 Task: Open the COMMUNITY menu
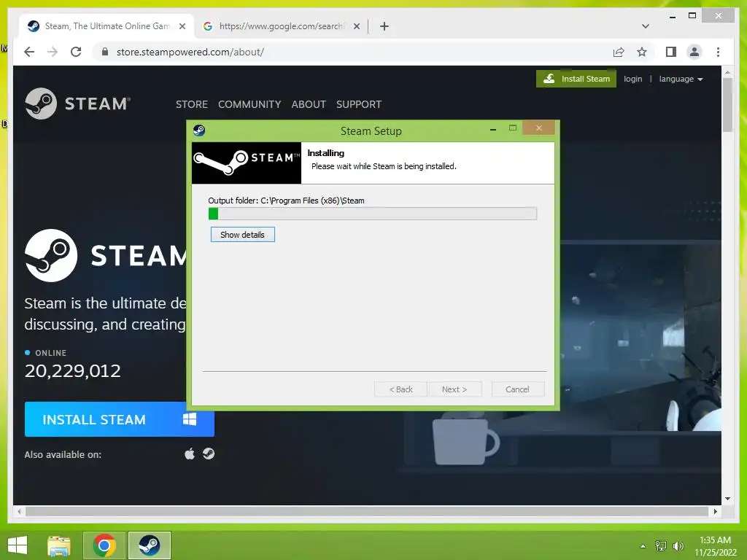click(x=249, y=104)
